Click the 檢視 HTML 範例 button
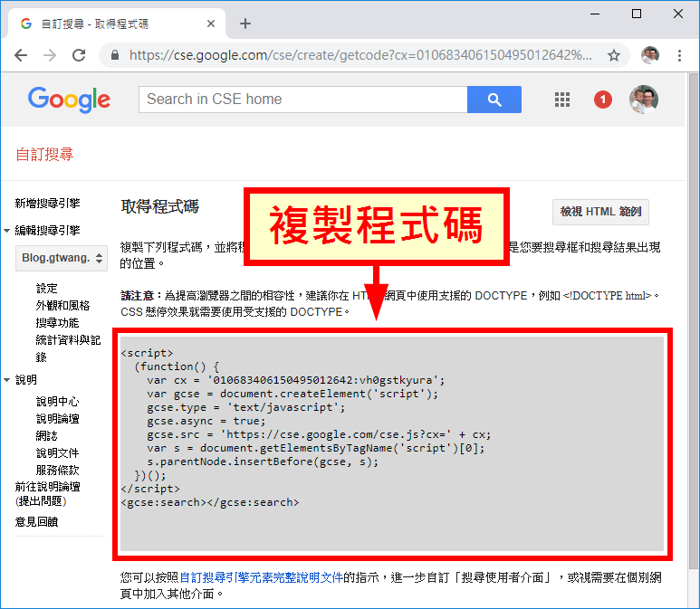 (599, 212)
